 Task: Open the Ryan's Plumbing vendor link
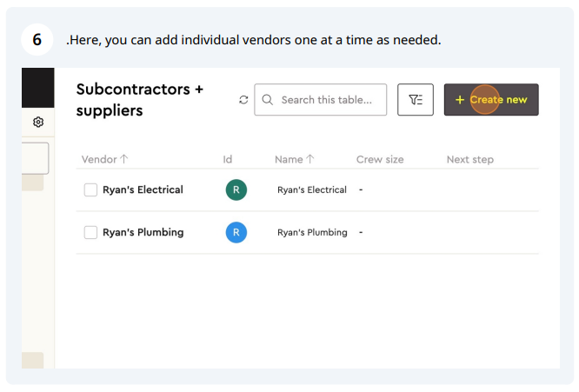pyautogui.click(x=143, y=233)
